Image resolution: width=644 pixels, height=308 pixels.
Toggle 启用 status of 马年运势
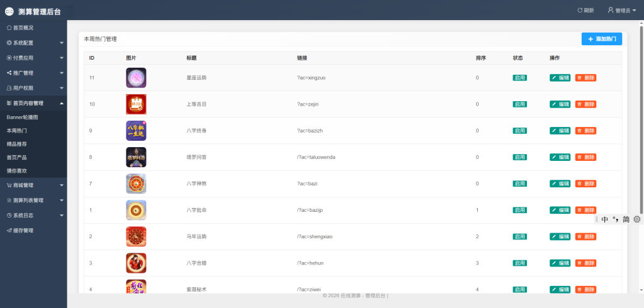tap(519, 236)
